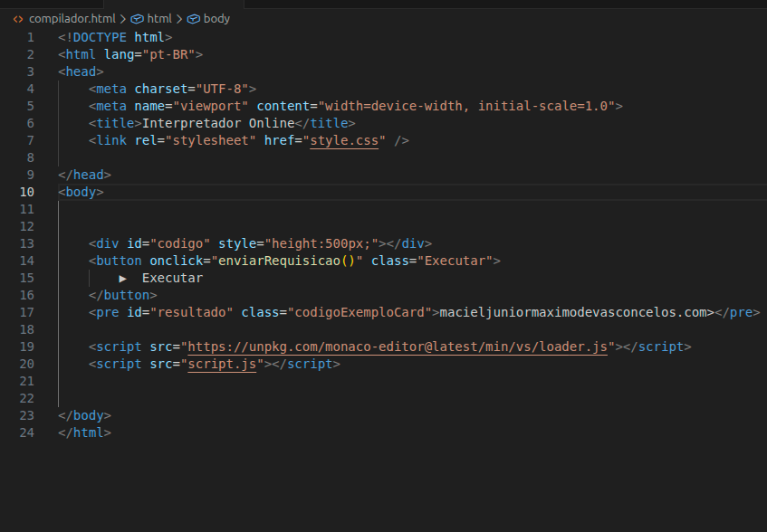The width and height of the screenshot is (767, 532).
Task: Click the Executar text on line 15
Action: click(172, 278)
